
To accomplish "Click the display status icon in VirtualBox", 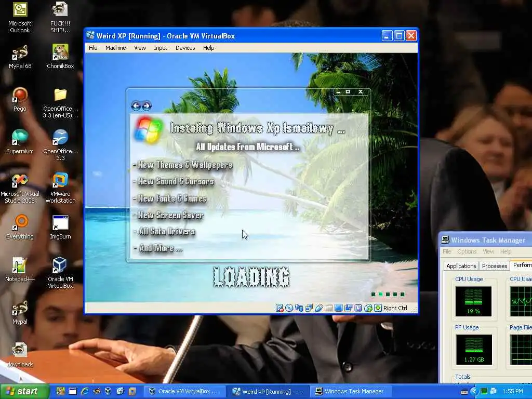I will point(338,308).
